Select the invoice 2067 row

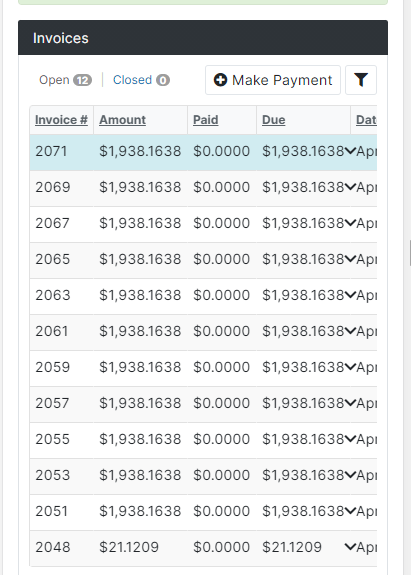(x=203, y=224)
